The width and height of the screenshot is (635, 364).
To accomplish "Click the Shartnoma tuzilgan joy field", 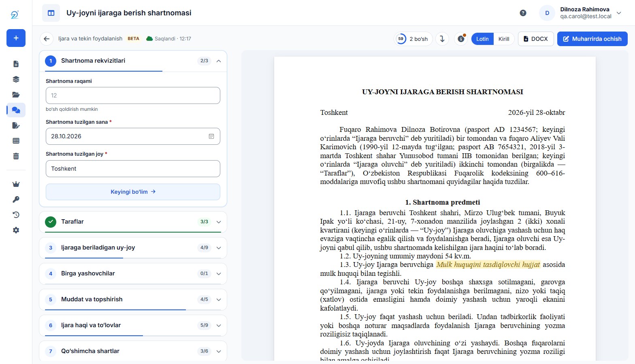I will pyautogui.click(x=133, y=169).
